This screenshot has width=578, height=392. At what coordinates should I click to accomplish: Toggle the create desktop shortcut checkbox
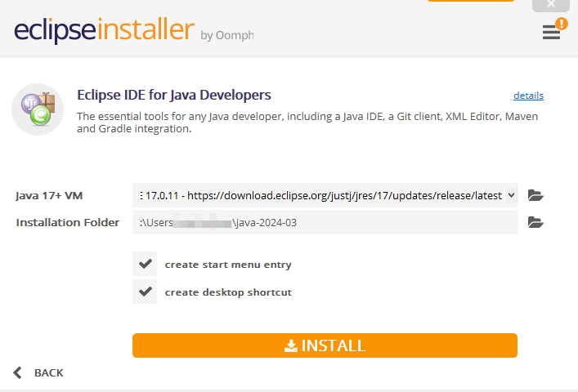(x=145, y=292)
